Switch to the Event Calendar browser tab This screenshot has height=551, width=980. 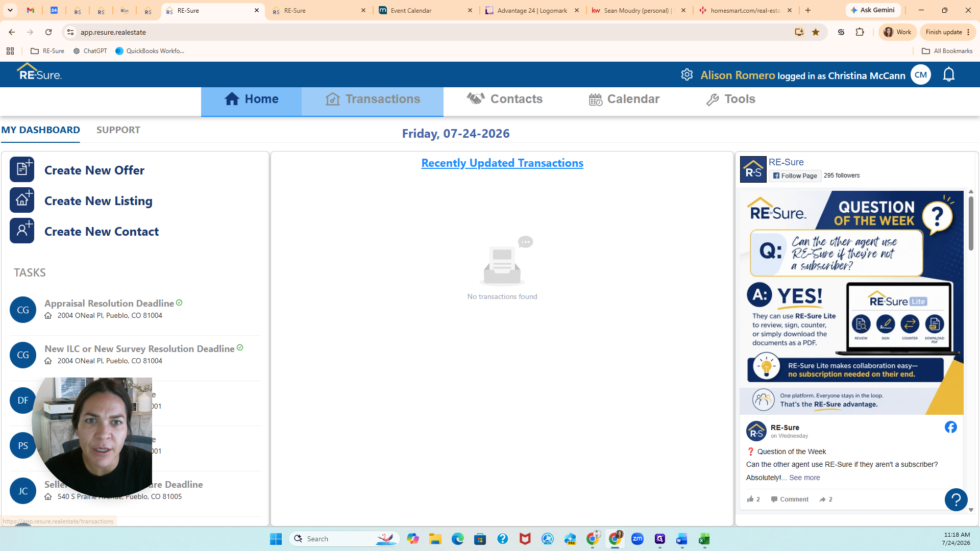[426, 10]
